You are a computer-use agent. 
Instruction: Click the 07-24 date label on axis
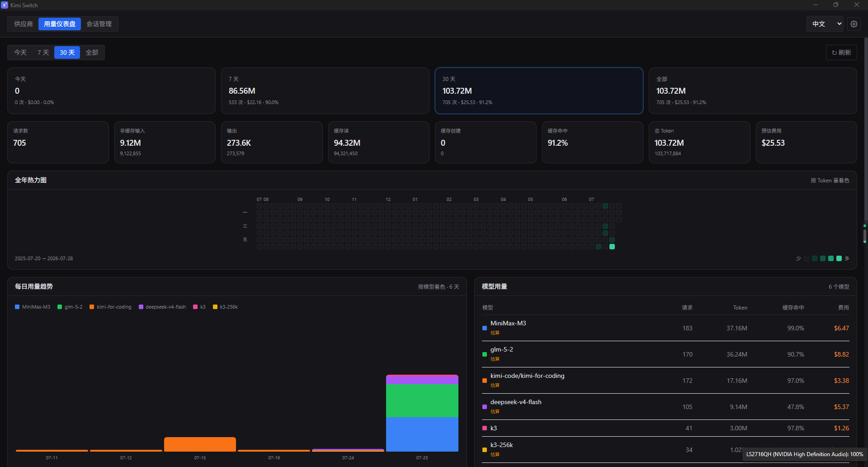[x=348, y=458]
